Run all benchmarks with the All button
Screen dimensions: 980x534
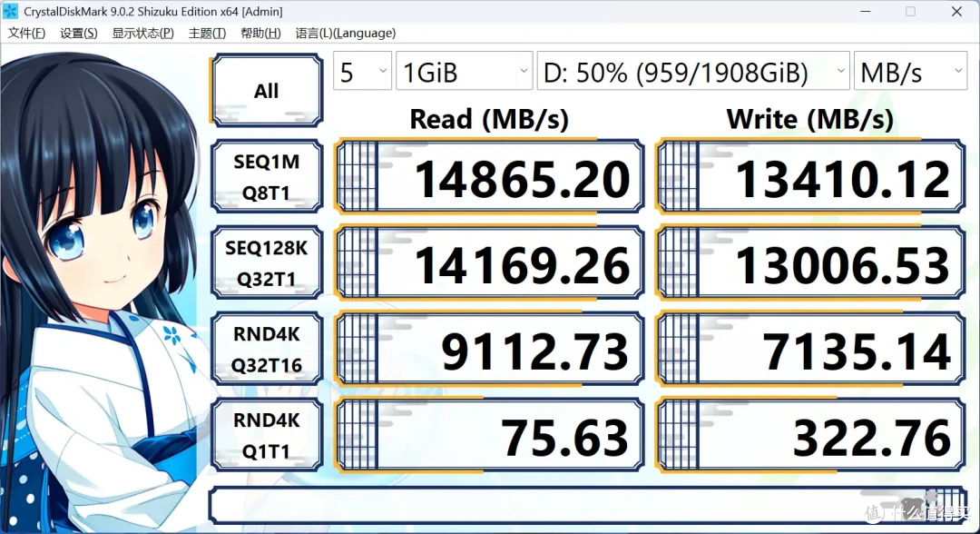[267, 91]
